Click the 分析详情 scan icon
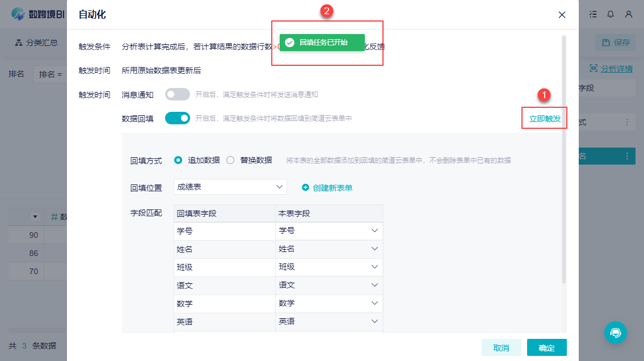This screenshot has height=361, width=644. 594,68
